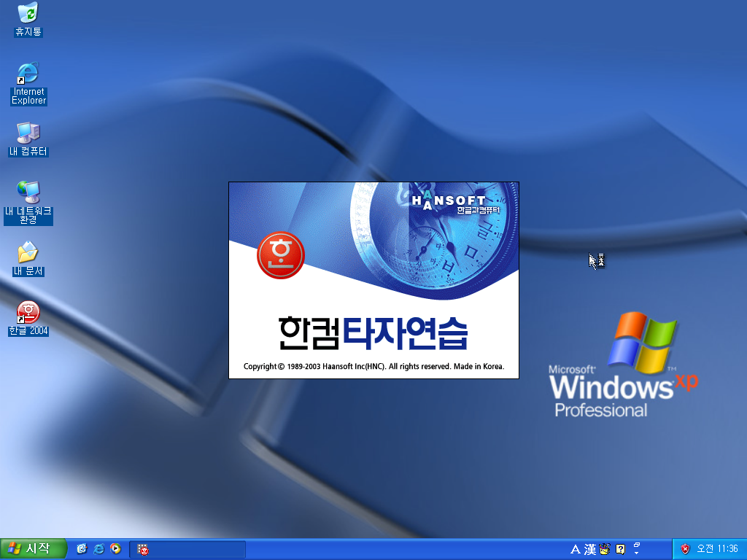
Task: Click the 오전 11:36 clock
Action: (x=717, y=549)
